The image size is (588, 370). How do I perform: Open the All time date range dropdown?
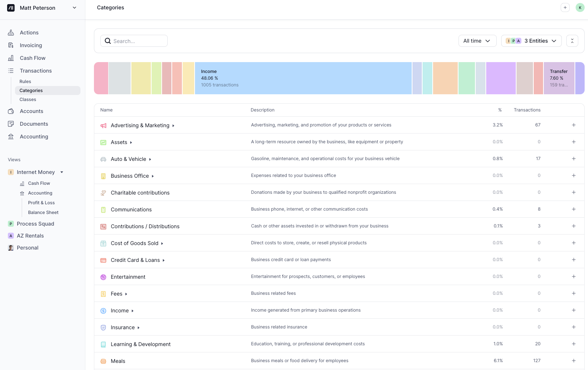(x=477, y=41)
